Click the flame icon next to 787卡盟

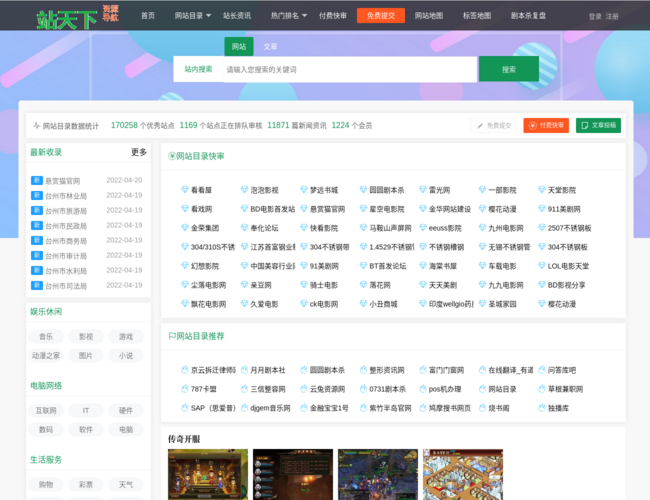click(185, 388)
